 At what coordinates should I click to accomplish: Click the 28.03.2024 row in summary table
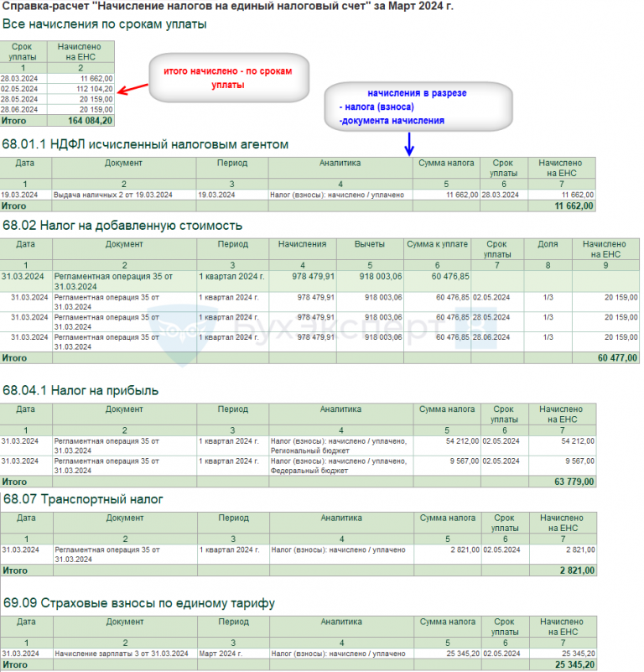(x=57, y=78)
